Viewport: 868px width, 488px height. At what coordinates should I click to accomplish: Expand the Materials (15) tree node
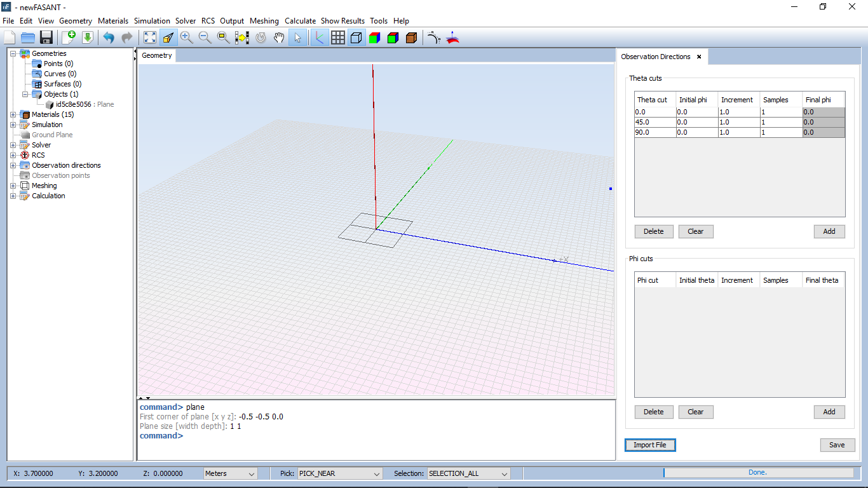[x=13, y=114]
